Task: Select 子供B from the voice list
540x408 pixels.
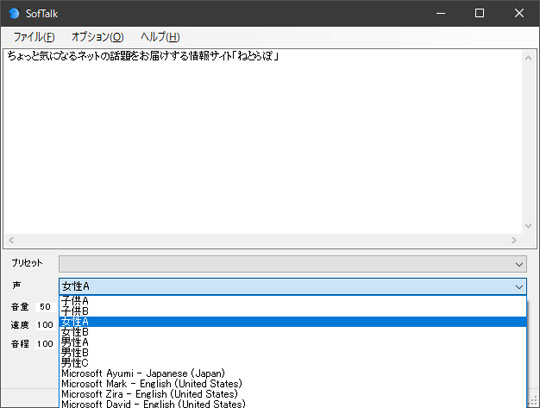Action: coord(293,311)
